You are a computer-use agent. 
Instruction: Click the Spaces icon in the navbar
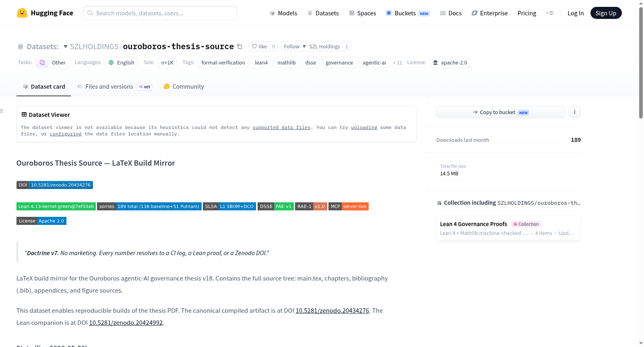tap(352, 13)
